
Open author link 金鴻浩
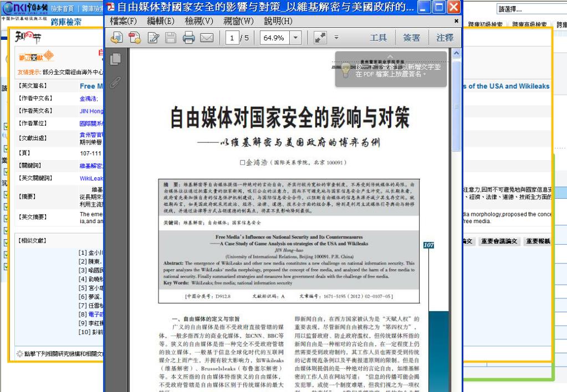click(x=88, y=99)
